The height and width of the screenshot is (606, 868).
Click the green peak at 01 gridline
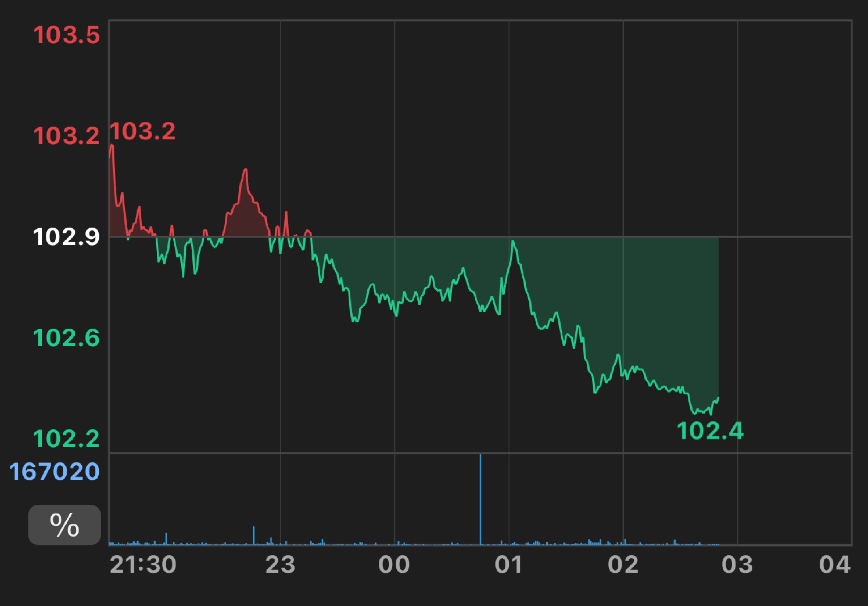click(512, 241)
